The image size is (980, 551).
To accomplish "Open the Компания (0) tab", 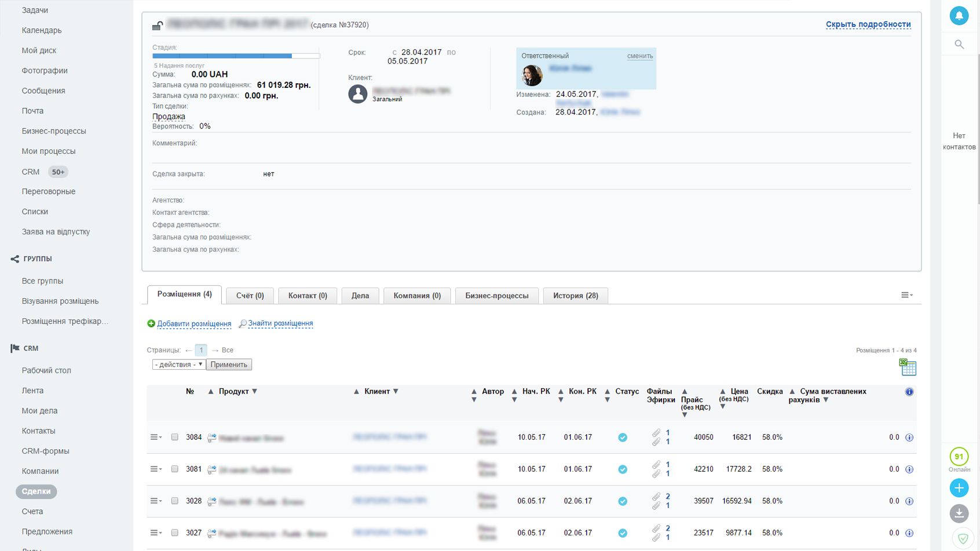I will (417, 296).
